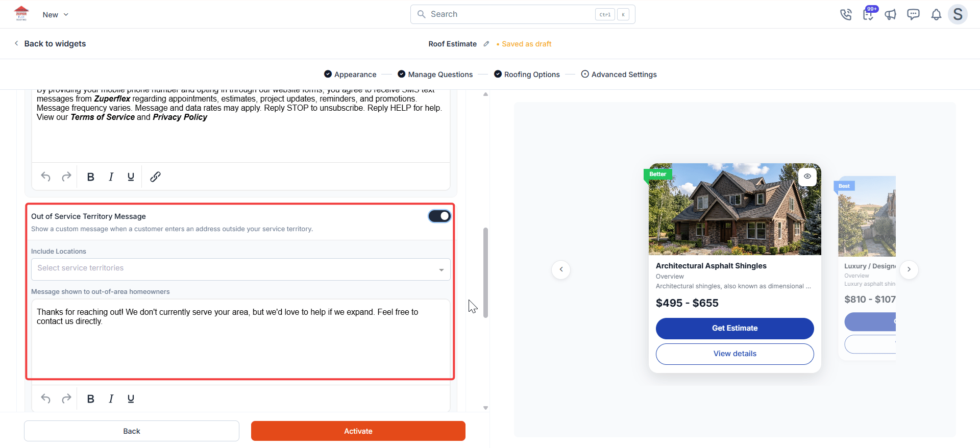Click the Back button
This screenshot has width=980, height=448.
132,431
